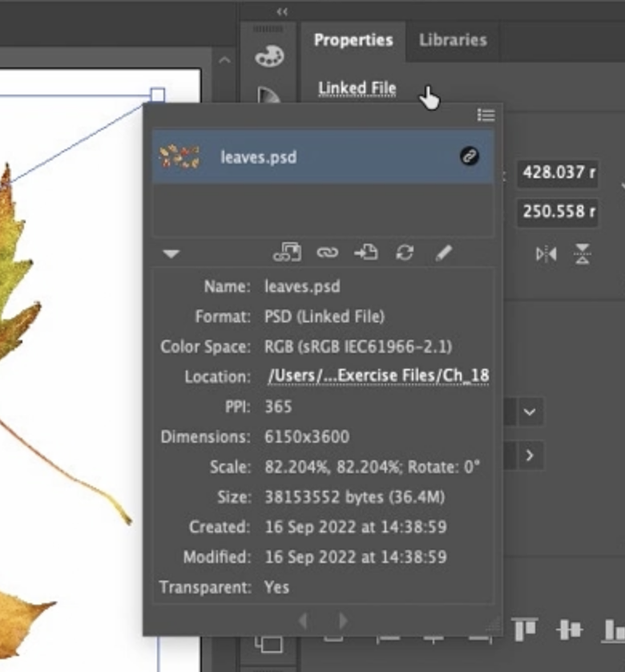Click the vertical align bottom icon
The image size is (625, 672).
point(614,629)
